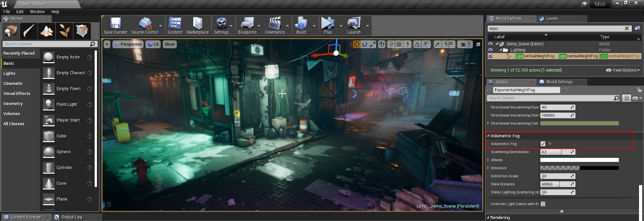644x221 pixels.
Task: Open the grid snap size 5 dropdown
Action: pos(407,44)
